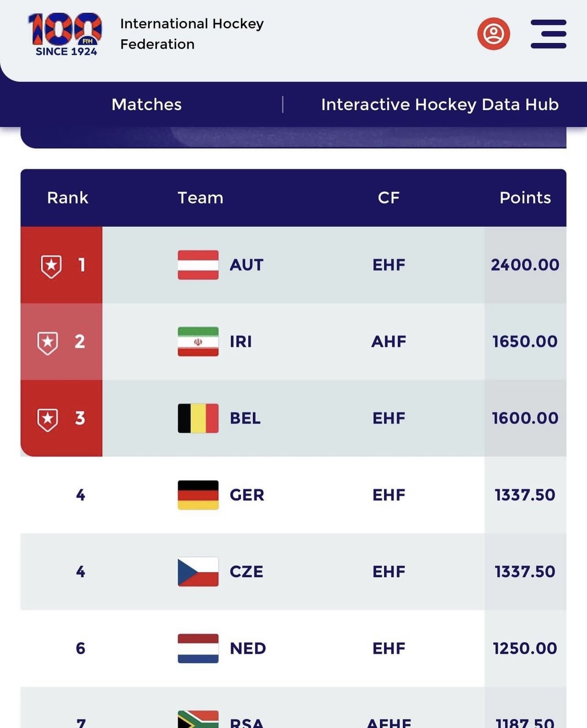Image resolution: width=587 pixels, height=728 pixels.
Task: Click the rank 3 star shield badge
Action: 48,420
